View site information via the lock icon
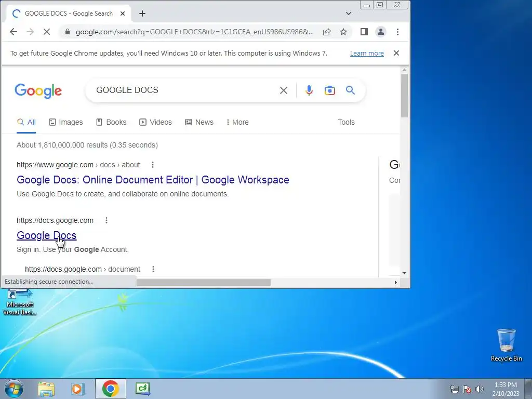Viewport: 532px width, 399px height. pos(67,32)
